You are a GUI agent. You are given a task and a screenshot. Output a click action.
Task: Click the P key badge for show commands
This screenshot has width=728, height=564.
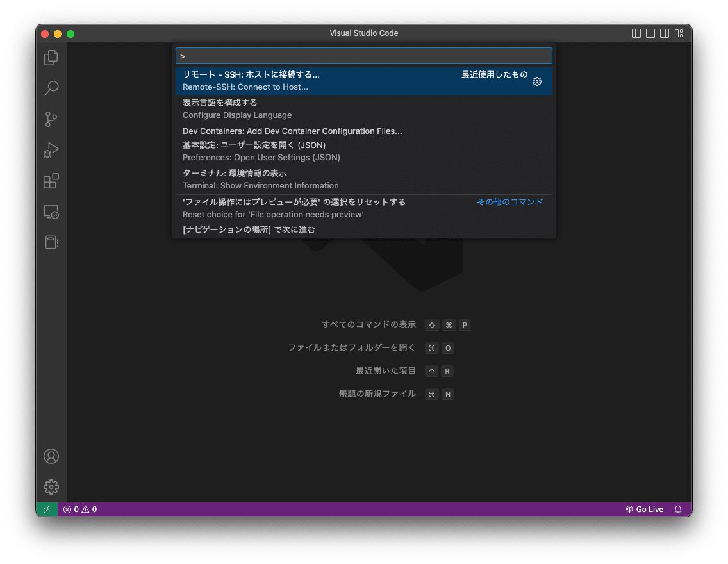464,325
